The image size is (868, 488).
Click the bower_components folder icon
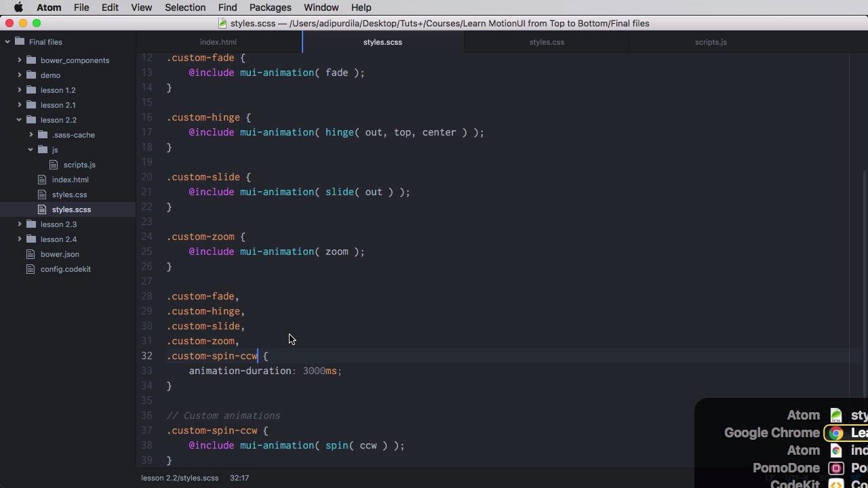pyautogui.click(x=31, y=60)
